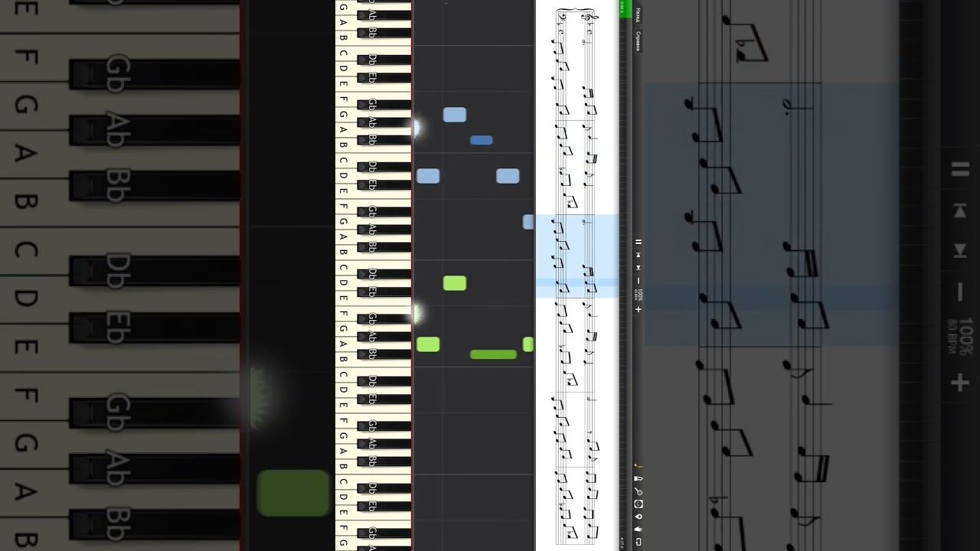Open the Справка help menu

click(x=639, y=41)
